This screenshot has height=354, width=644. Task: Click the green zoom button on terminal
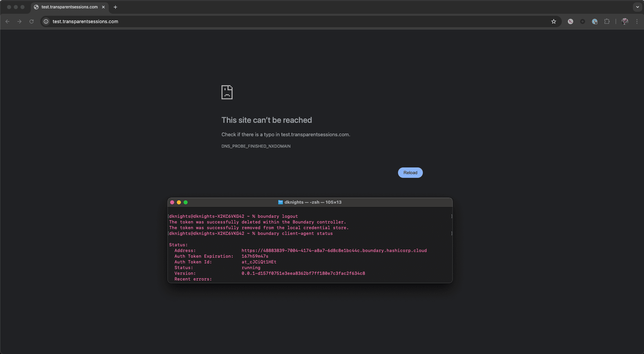186,202
